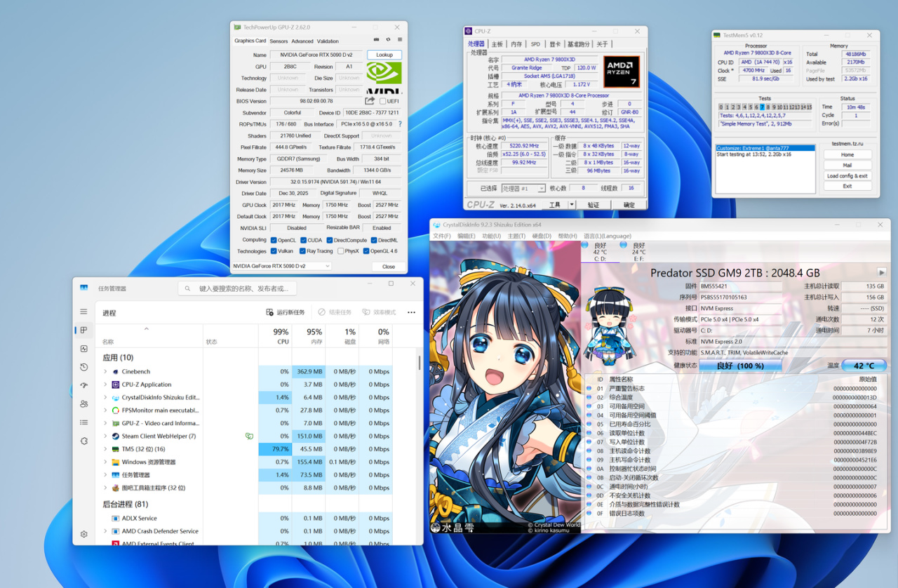Click the Cinebench app icon in Task Manager
Viewport: 898px width, 588px height.
tap(115, 372)
